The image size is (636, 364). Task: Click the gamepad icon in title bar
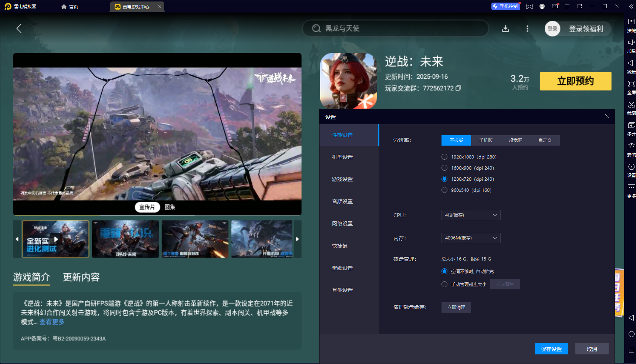[530, 6]
